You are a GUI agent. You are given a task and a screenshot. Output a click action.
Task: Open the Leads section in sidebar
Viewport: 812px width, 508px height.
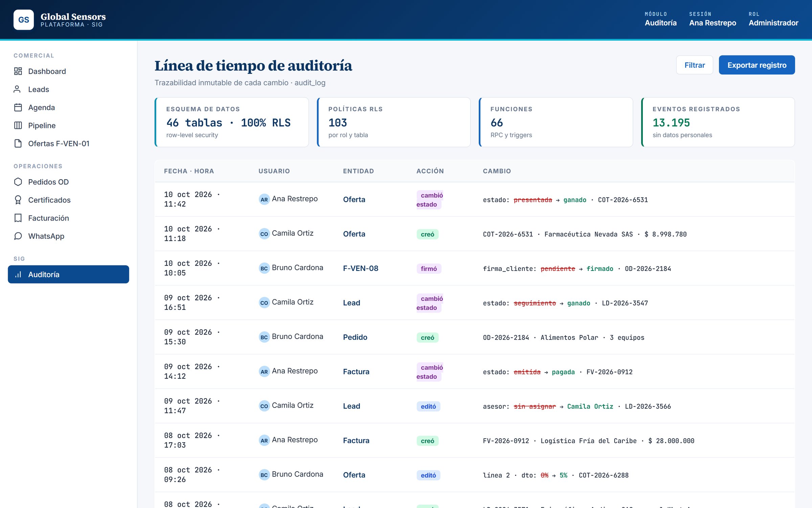click(x=68, y=89)
